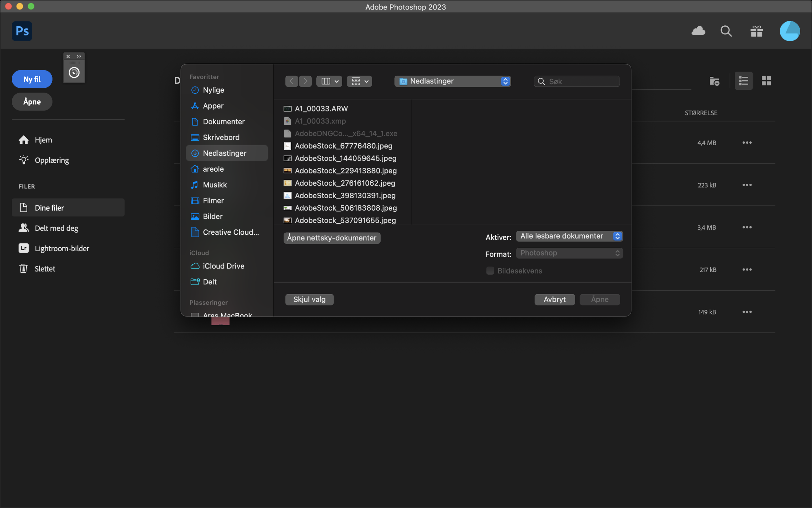Open the Nedlastinger location popup
The image size is (812, 508).
(x=452, y=81)
